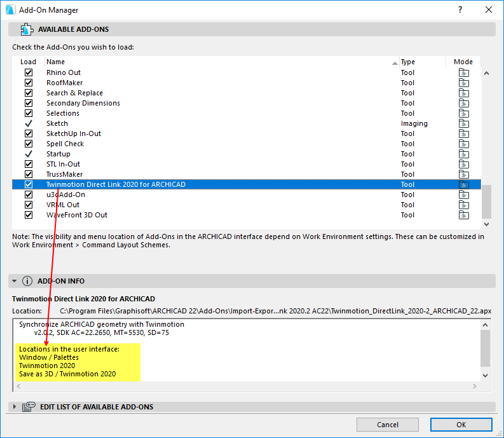Click the mode folder icon for Spell Check
Image resolution: width=504 pixels, height=438 pixels.
click(x=463, y=144)
